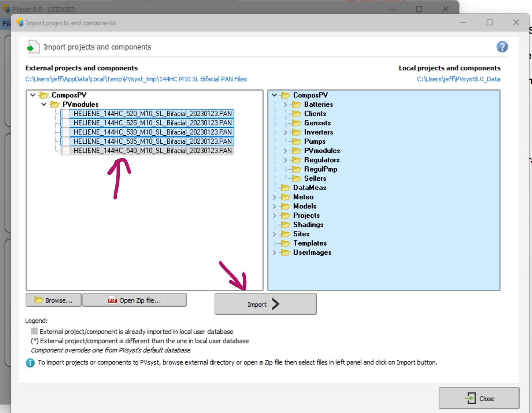Expand the Regulators folder node
The image size is (532, 413).
tap(285, 160)
